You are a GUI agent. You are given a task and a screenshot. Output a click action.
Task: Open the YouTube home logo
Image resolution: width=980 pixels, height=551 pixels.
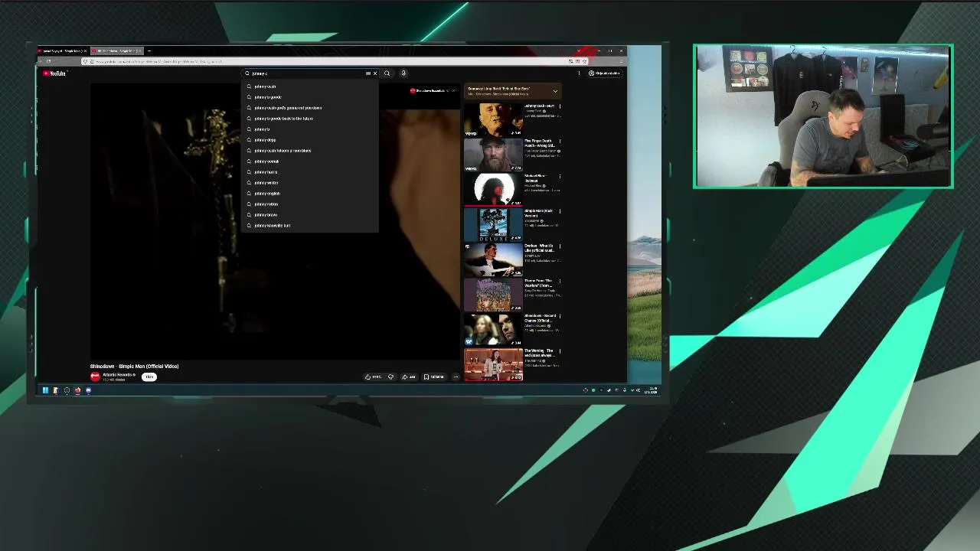click(x=55, y=73)
